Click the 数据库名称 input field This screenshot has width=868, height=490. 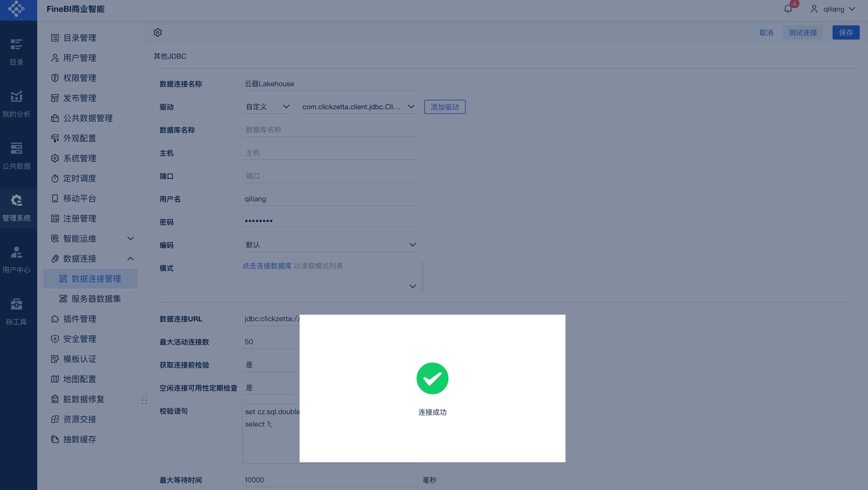(330, 130)
